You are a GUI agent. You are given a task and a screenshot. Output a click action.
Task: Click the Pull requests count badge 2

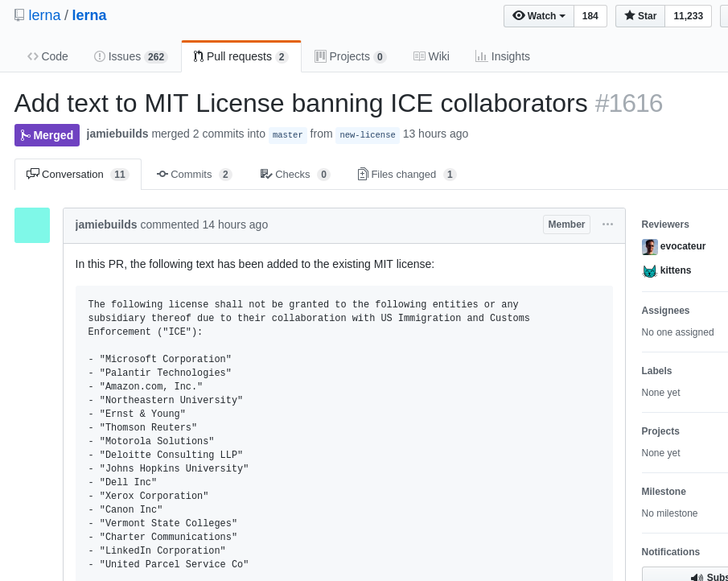click(281, 56)
